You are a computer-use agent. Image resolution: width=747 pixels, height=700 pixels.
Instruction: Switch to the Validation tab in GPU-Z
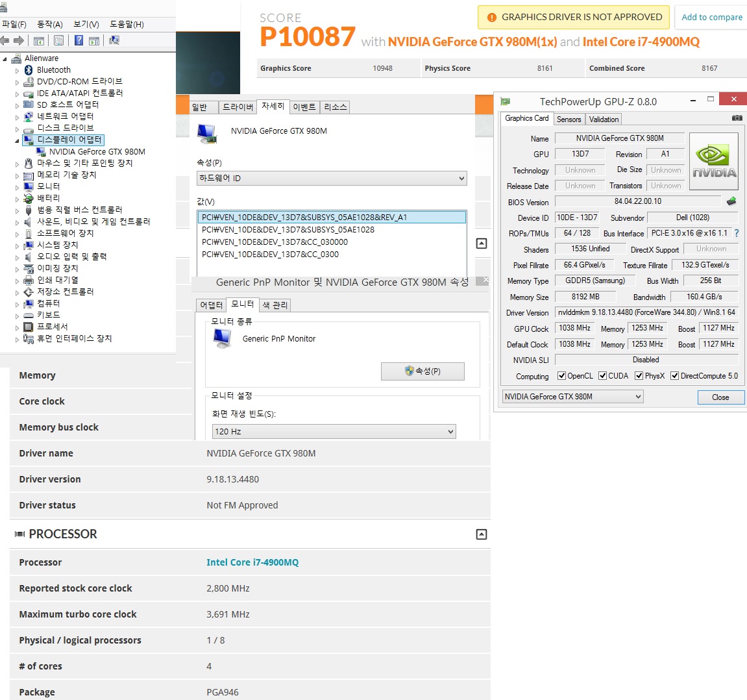pos(604,119)
